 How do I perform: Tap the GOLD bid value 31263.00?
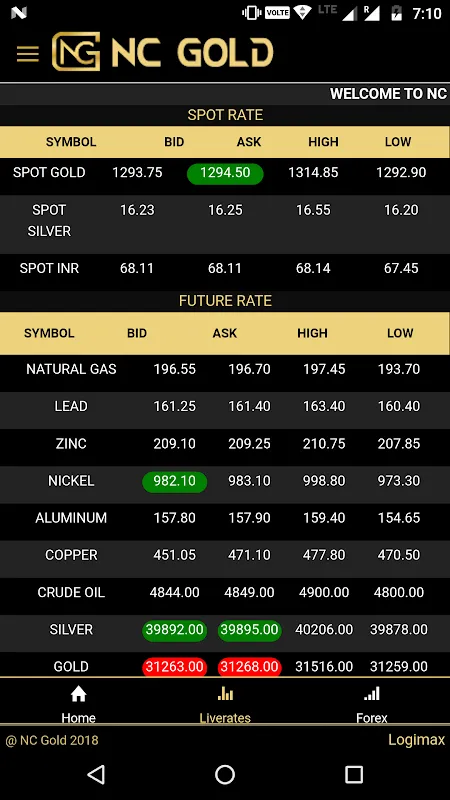[x=174, y=667]
